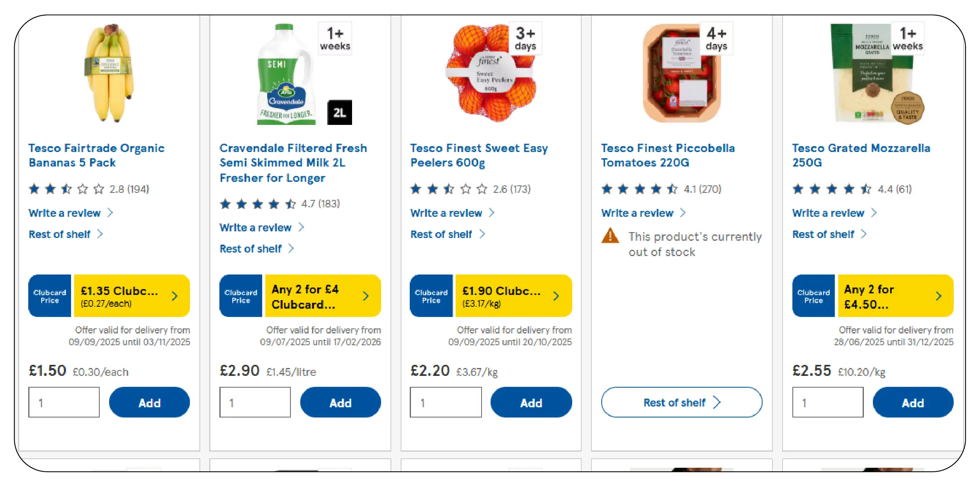Add the Tesco Fairtrade Organic Bananas to basket

(x=149, y=402)
